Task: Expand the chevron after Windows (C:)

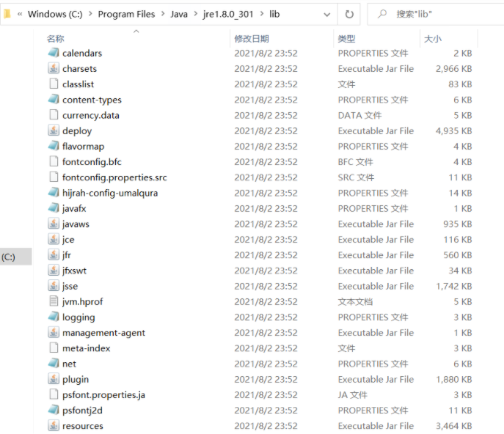Action: click(x=90, y=14)
